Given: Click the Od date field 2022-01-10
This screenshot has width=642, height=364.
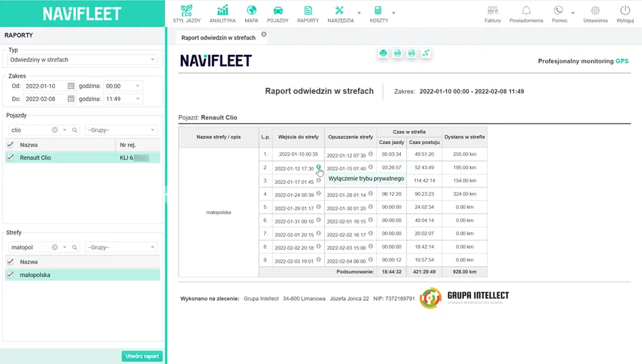Looking at the screenshot, I should pos(44,86).
